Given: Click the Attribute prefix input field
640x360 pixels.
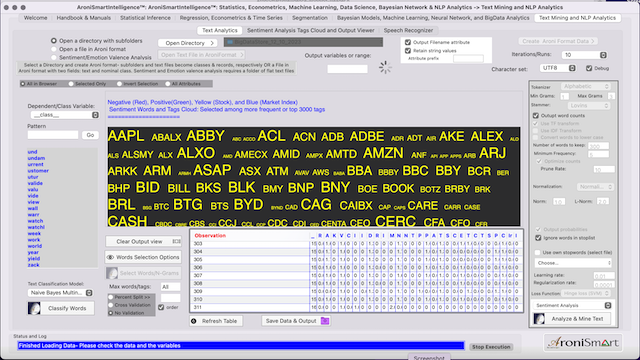Looking at the screenshot, I should [468, 59].
